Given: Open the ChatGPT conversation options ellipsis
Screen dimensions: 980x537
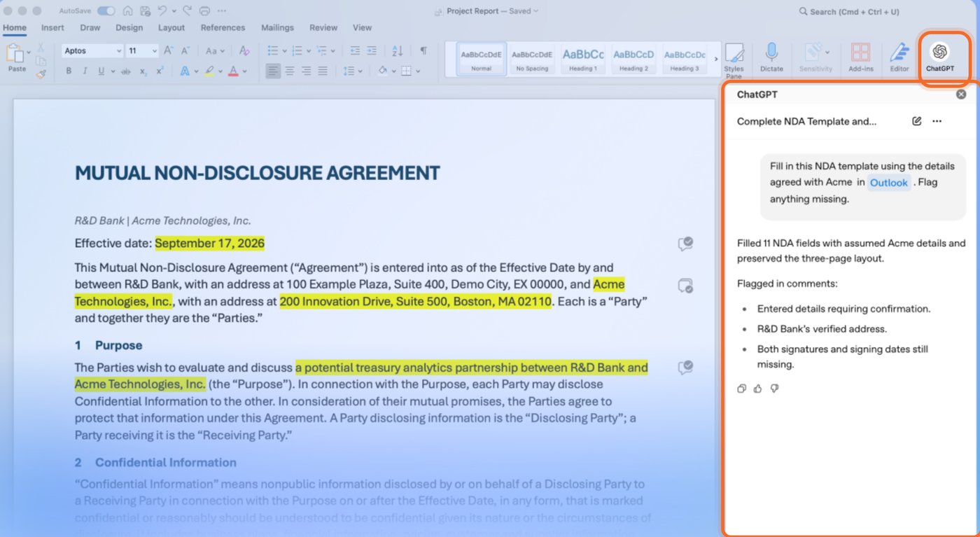Looking at the screenshot, I should (x=937, y=121).
